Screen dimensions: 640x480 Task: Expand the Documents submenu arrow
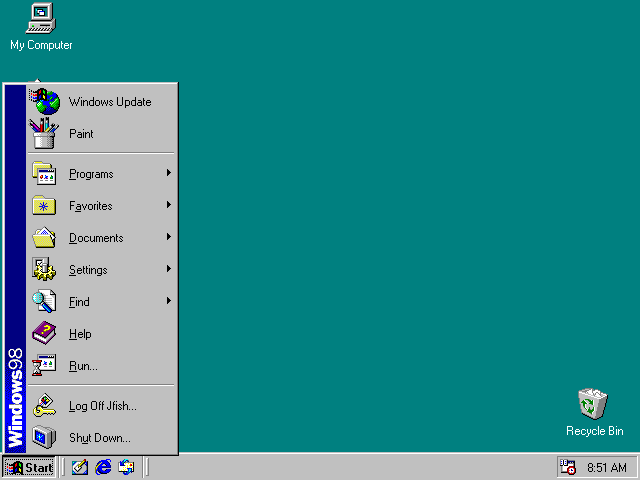(x=169, y=237)
